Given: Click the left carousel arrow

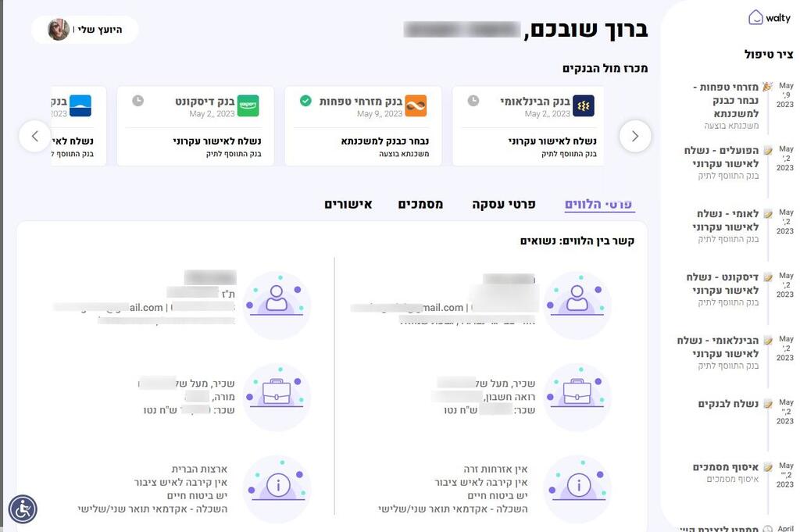Looking at the screenshot, I should pyautogui.click(x=34, y=135).
